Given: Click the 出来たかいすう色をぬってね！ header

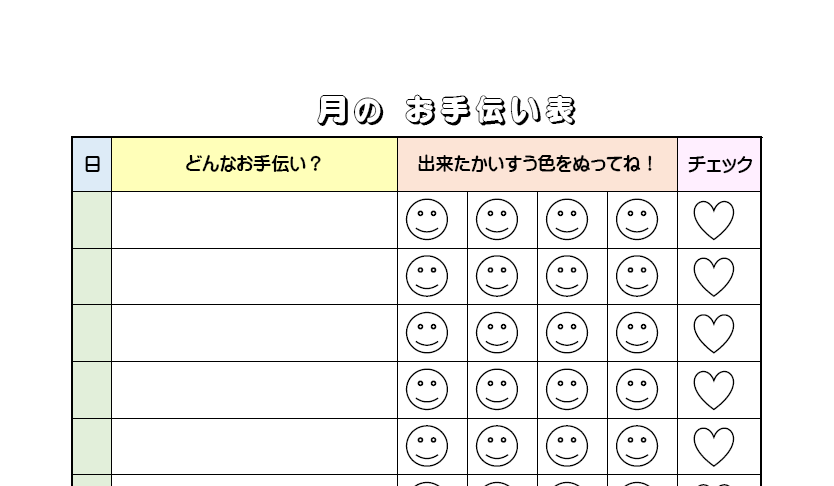Looking at the screenshot, I should click(537, 165).
